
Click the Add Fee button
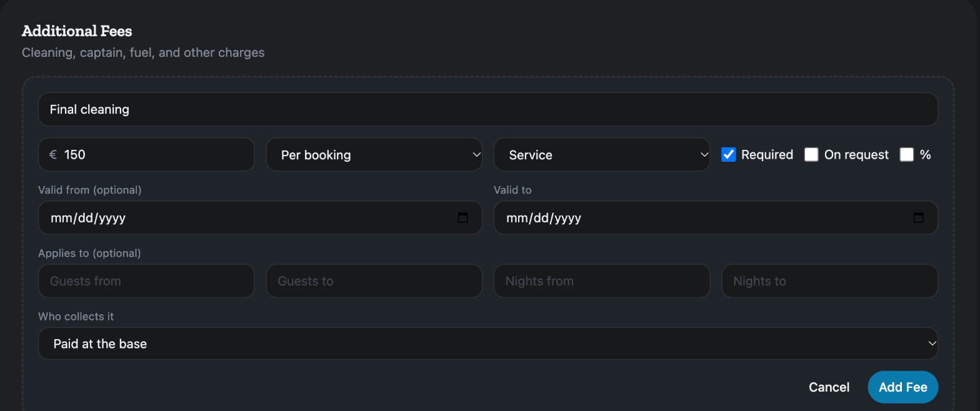903,387
